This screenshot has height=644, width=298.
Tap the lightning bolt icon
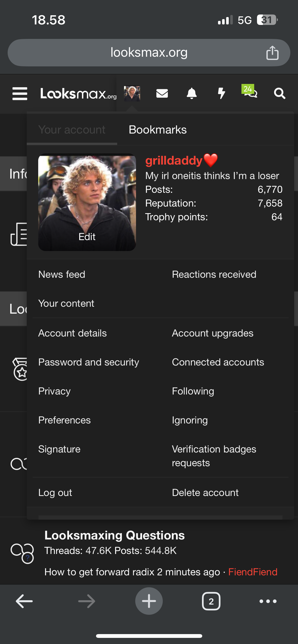[x=222, y=94]
